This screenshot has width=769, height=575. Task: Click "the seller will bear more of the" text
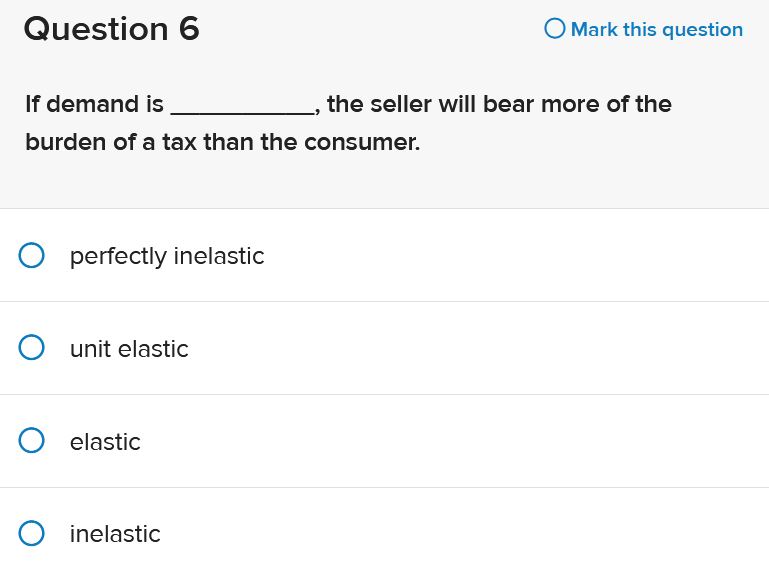click(x=499, y=104)
